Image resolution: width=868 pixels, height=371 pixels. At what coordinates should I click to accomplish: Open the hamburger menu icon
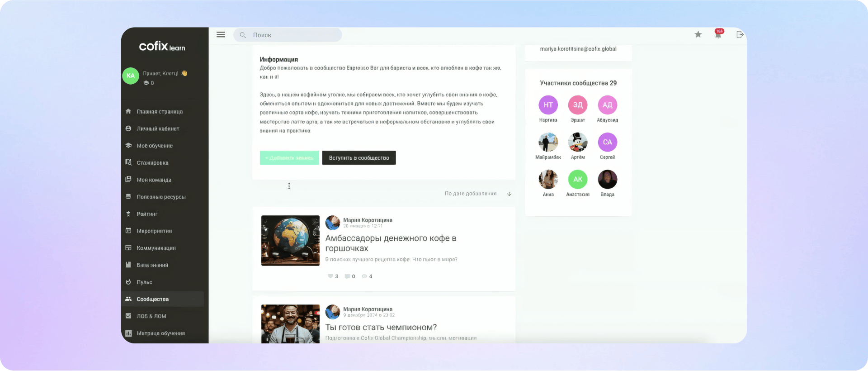[221, 35]
